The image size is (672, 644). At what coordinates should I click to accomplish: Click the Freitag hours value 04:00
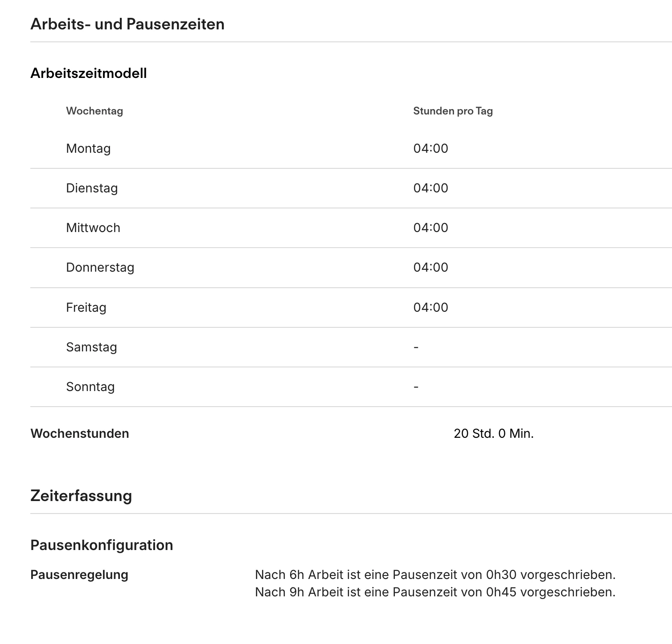tap(430, 307)
